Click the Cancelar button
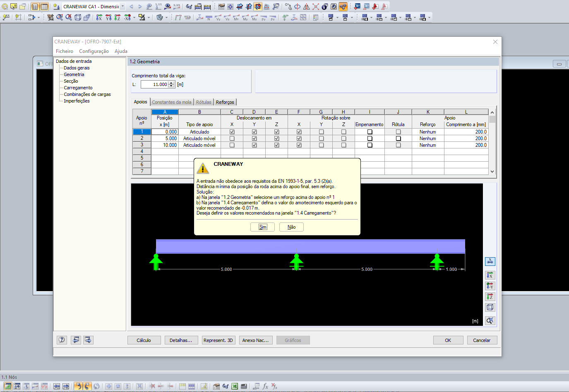 [x=482, y=340]
